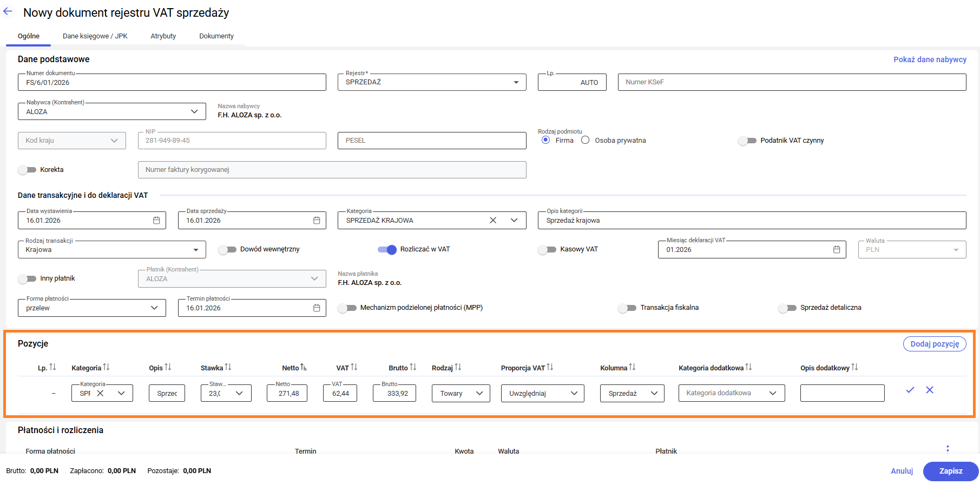Disable Rozliczać w VAT switch
Screen dimensions: 980x485
click(x=387, y=249)
